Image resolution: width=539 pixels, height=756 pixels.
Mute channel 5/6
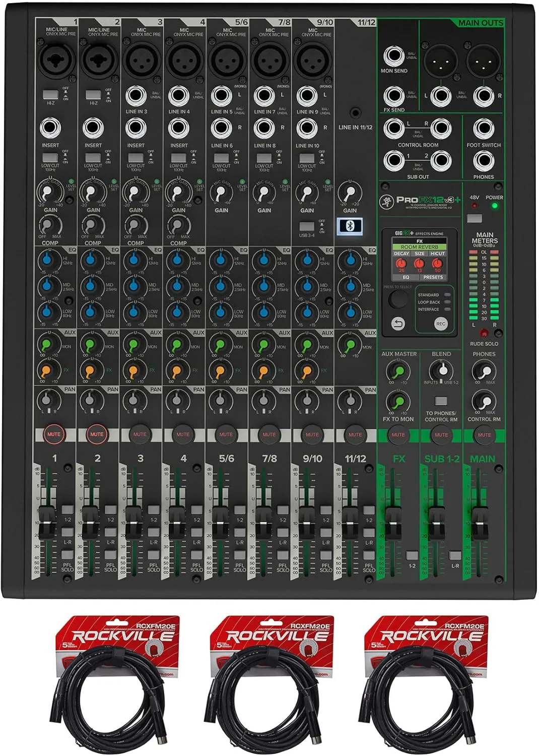point(226,434)
